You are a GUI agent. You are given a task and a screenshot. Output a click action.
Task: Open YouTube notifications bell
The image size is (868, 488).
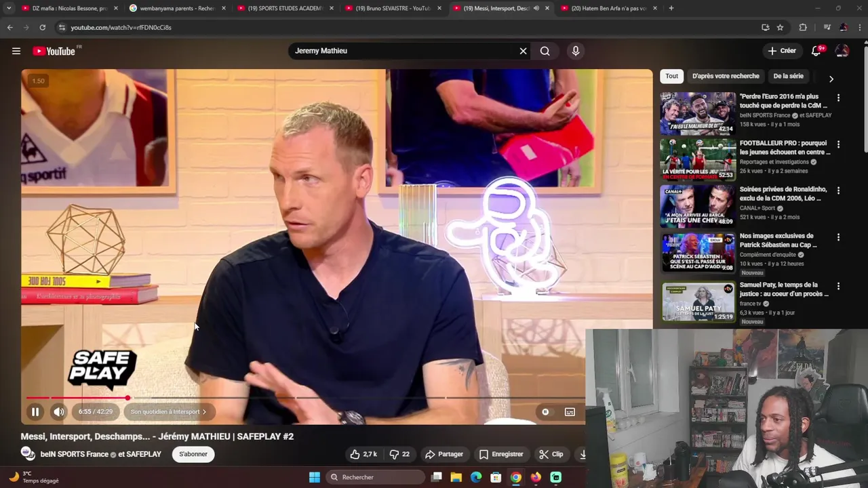[x=816, y=51]
